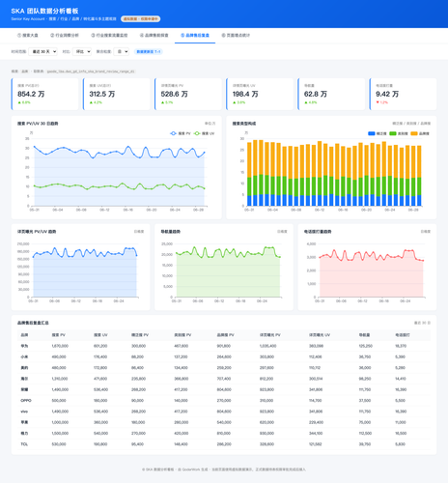Select the 美的 brand row
This screenshot has width=448, height=483.
pyautogui.click(x=224, y=368)
